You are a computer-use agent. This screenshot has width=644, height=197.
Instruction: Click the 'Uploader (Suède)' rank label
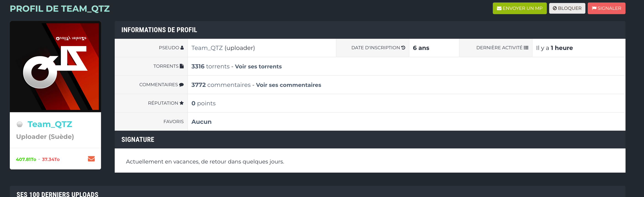click(45, 137)
